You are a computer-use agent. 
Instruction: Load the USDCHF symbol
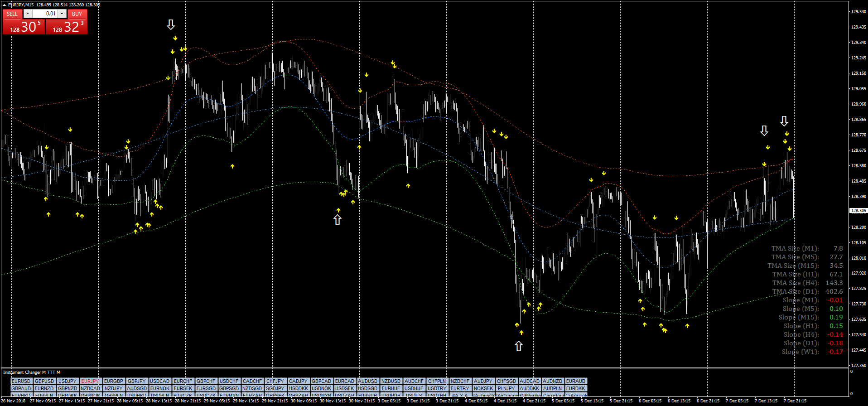[x=229, y=381]
